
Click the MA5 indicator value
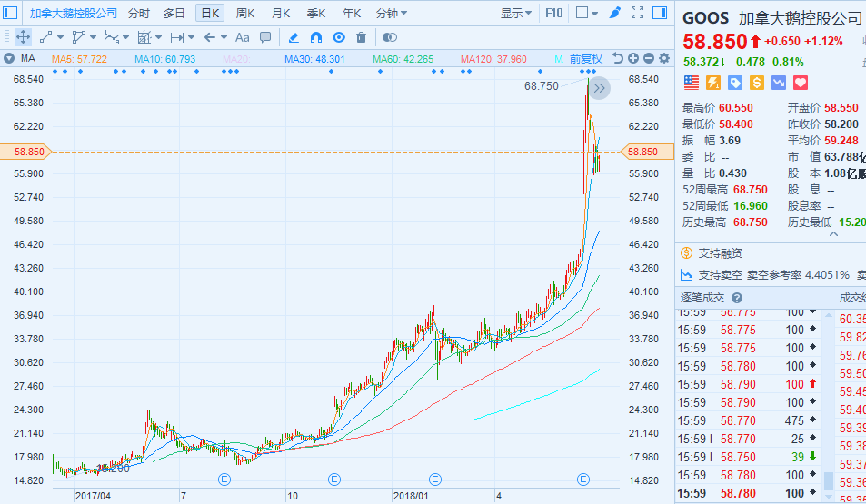tap(79, 58)
